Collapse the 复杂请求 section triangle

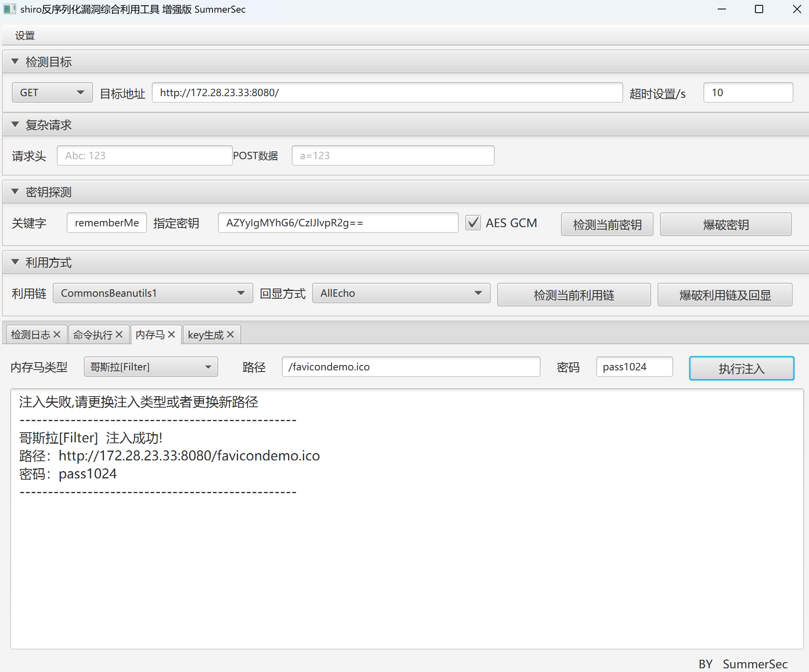click(x=15, y=124)
